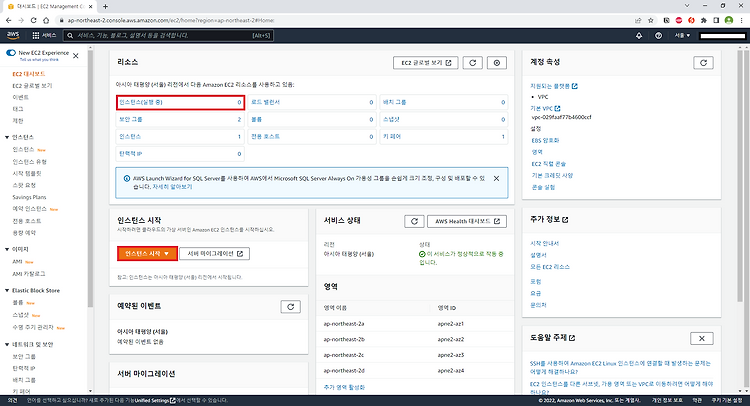
Task: Open 로드 밸런서 resource link
Action: click(x=265, y=102)
